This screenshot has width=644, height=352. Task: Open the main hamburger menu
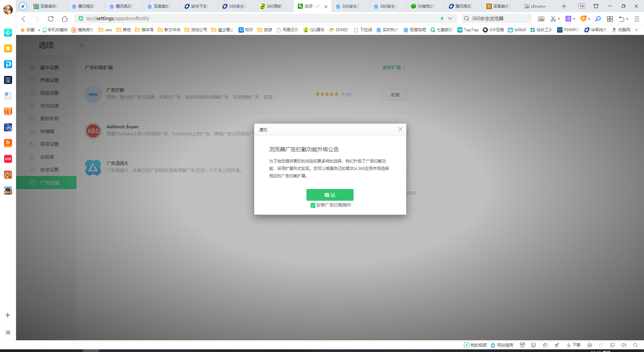(x=637, y=19)
